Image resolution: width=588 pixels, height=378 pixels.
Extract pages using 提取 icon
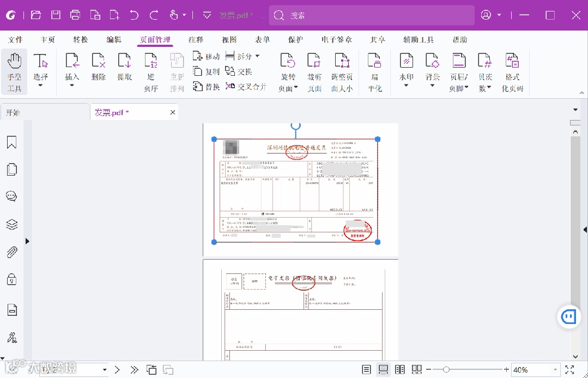pos(124,67)
